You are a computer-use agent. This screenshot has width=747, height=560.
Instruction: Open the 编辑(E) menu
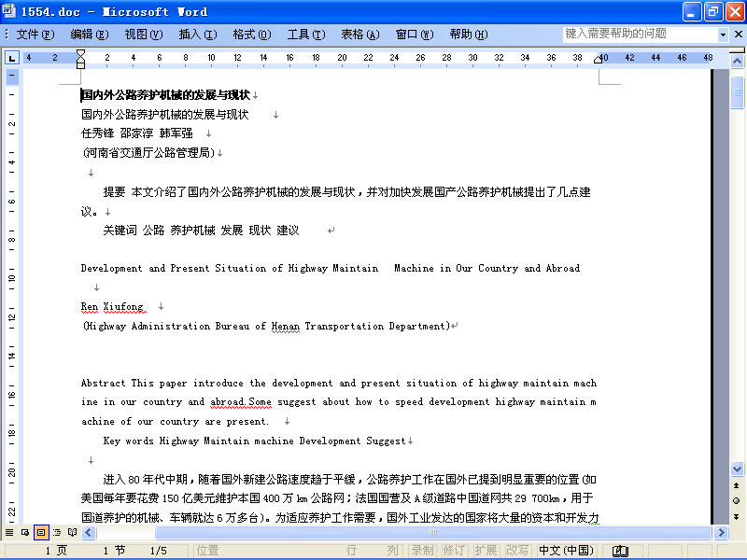pos(89,35)
